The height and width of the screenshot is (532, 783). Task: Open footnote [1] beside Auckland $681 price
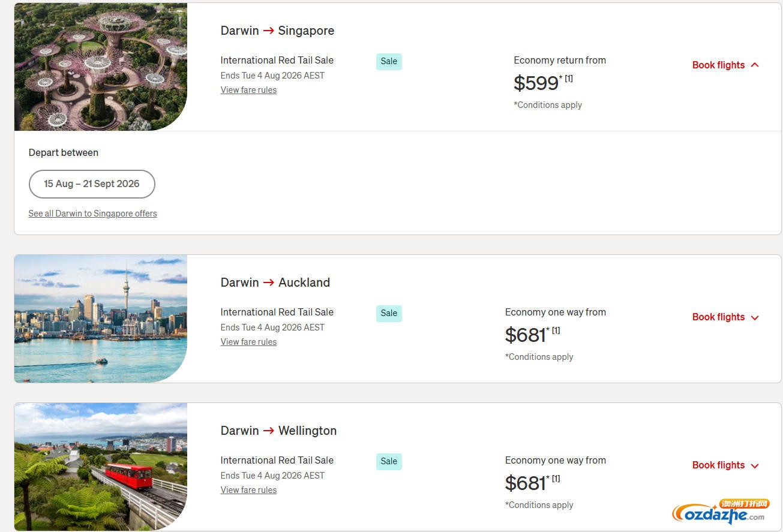point(556,330)
